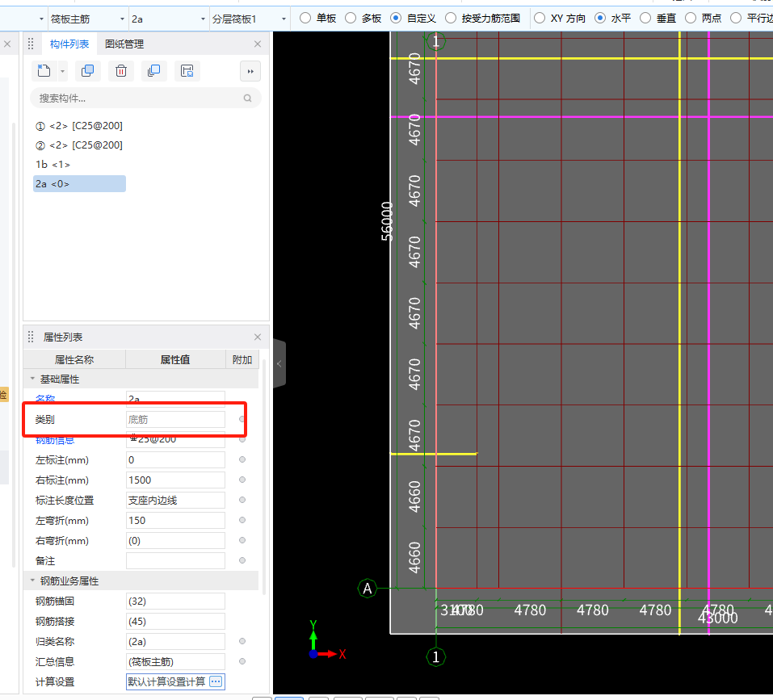Toggle the 附加 circle for 备注
The image size is (773, 700).
point(242,560)
